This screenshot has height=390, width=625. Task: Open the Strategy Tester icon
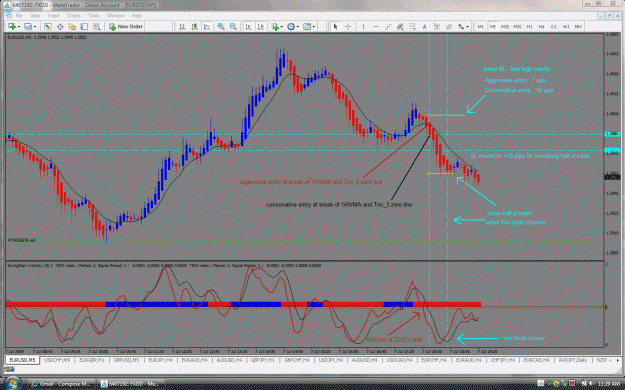tap(96, 27)
